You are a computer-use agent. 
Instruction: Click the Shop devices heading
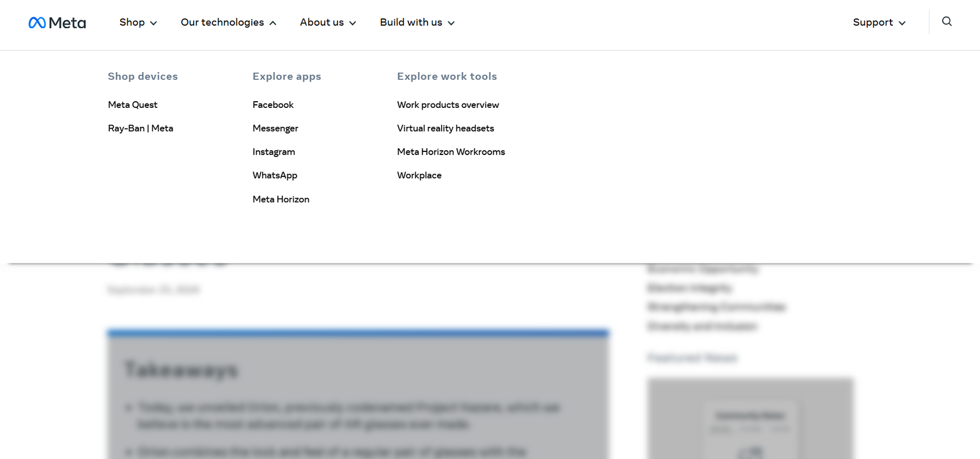(x=143, y=77)
